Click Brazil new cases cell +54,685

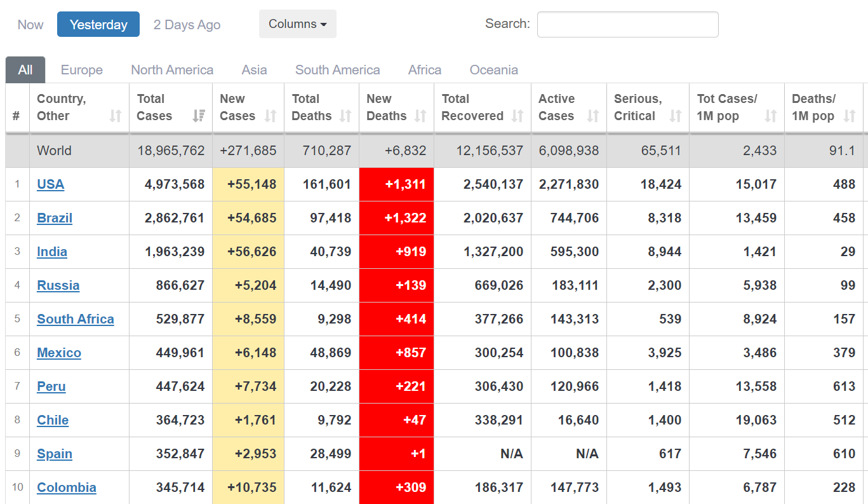[x=248, y=218]
